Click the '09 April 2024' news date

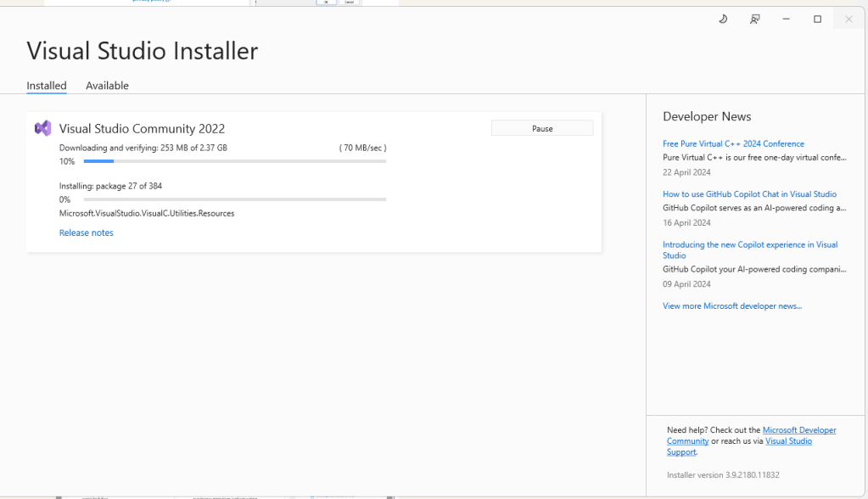[x=686, y=284]
